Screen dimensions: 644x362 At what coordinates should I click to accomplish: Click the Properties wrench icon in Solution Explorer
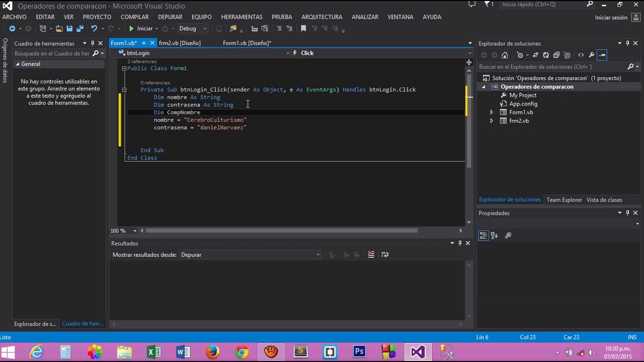pyautogui.click(x=592, y=55)
